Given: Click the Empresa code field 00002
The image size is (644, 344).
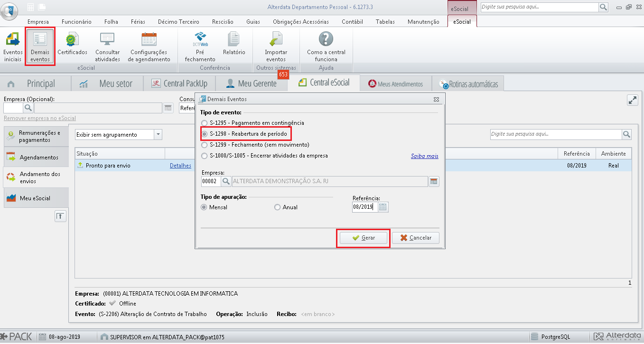Looking at the screenshot, I should [211, 181].
